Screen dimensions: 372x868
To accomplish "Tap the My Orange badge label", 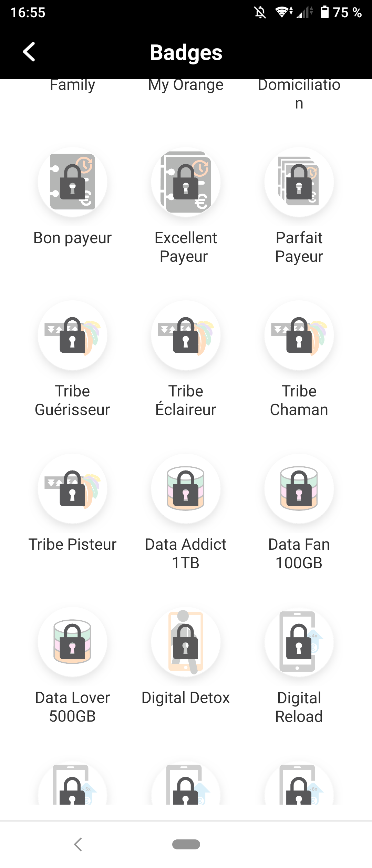I will pos(186,85).
